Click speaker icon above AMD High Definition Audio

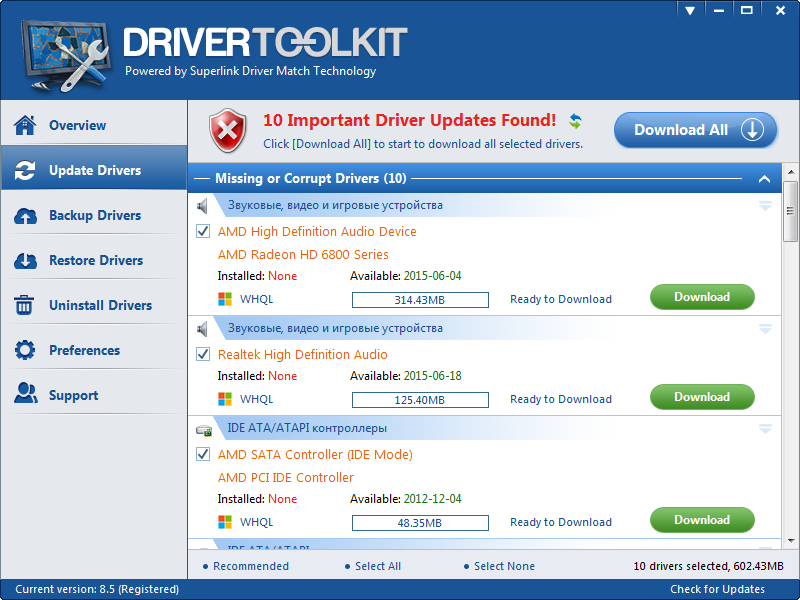coord(203,206)
